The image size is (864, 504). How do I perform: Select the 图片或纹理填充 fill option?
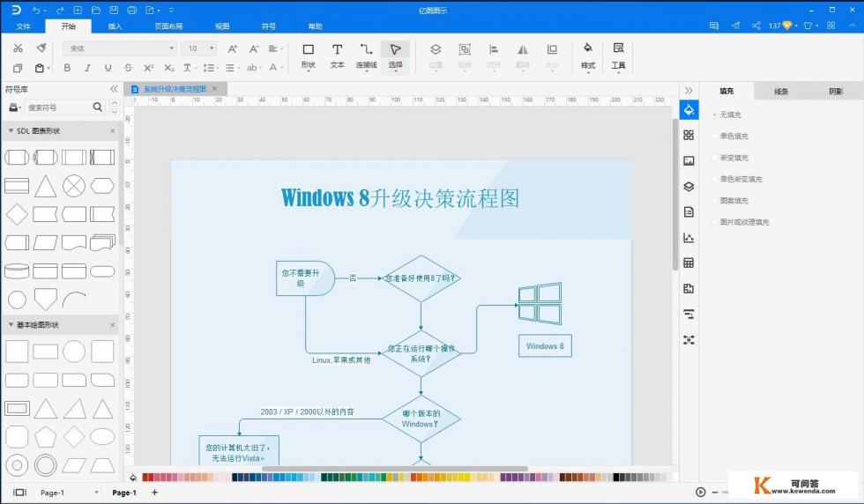pos(741,222)
